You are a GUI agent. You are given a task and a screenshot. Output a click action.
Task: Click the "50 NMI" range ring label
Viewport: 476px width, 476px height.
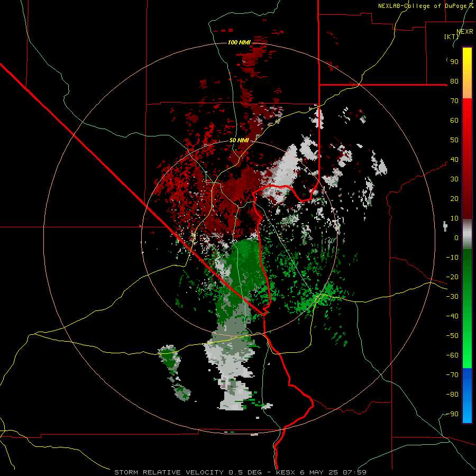(239, 140)
